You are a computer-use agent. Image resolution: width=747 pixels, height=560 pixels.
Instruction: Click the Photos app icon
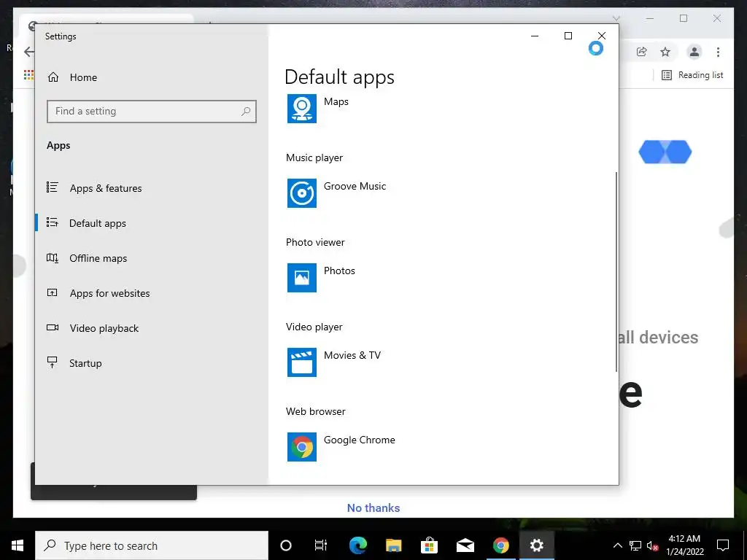click(x=301, y=278)
